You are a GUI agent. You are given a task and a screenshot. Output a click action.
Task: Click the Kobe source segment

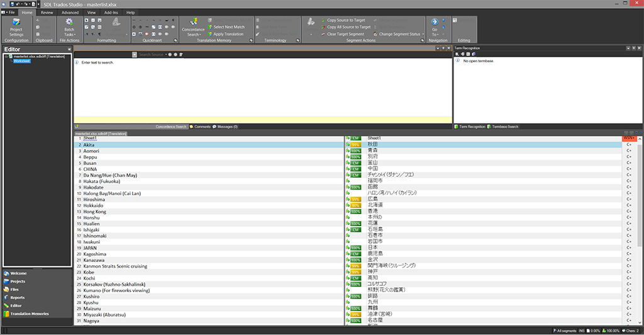(x=89, y=272)
